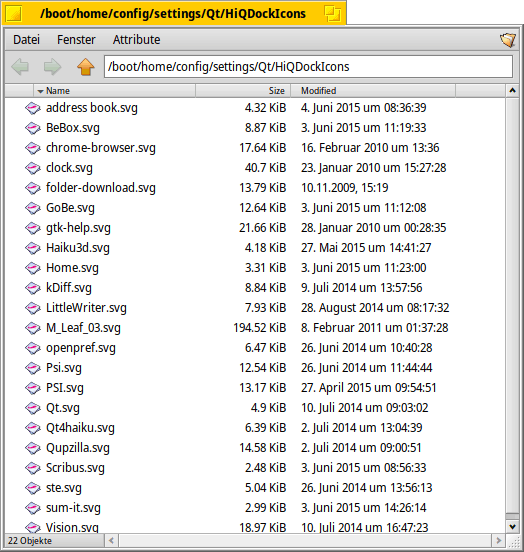Click the vertical scrollbar down arrow
This screenshot has width=524, height=552.
click(x=513, y=527)
